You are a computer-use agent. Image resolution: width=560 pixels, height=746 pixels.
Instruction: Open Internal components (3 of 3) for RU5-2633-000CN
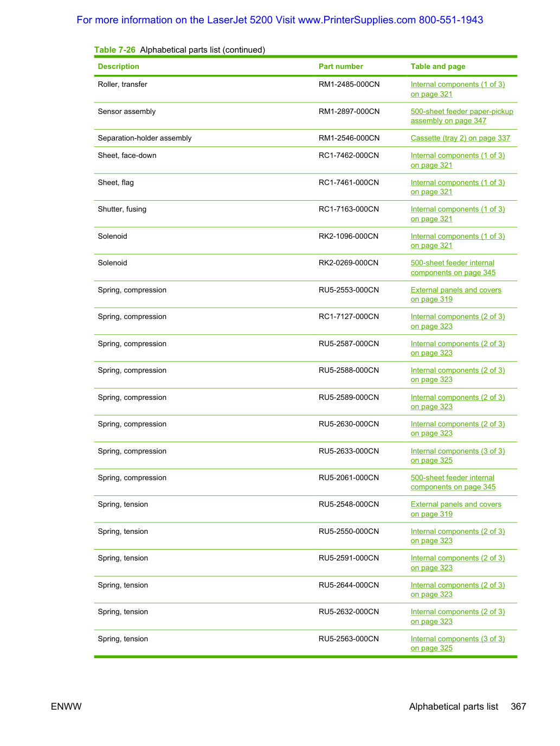(x=458, y=456)
